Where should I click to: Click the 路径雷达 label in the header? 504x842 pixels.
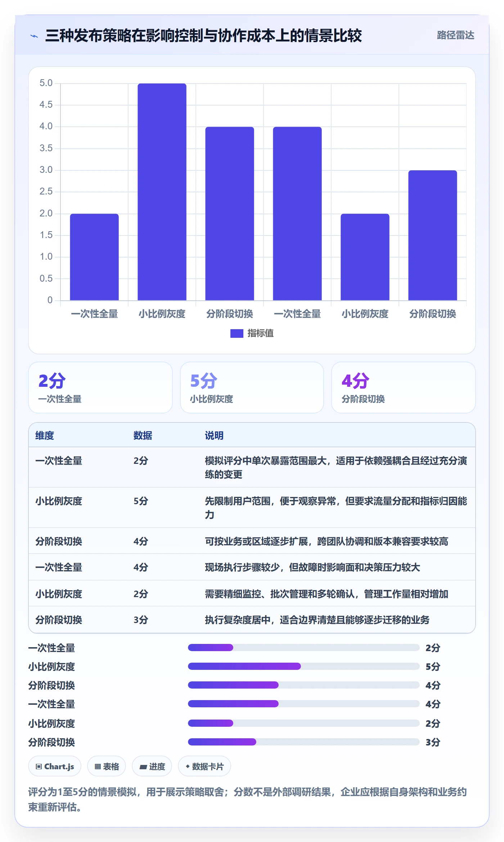[455, 35]
